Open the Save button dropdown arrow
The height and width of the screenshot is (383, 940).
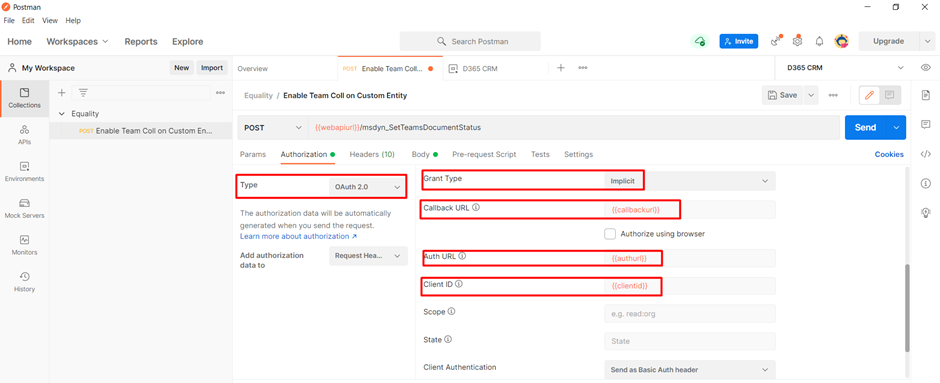pos(811,95)
